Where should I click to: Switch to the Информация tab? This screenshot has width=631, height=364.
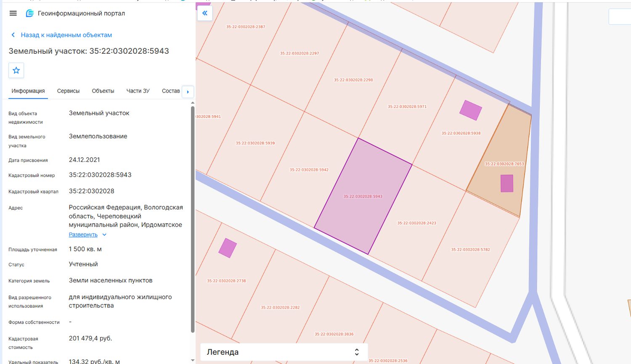(28, 91)
